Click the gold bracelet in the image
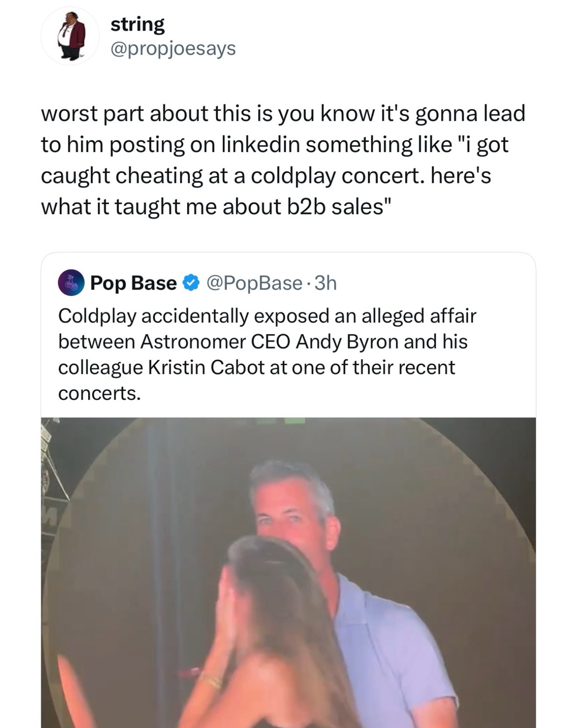582x728 pixels. 211,681
